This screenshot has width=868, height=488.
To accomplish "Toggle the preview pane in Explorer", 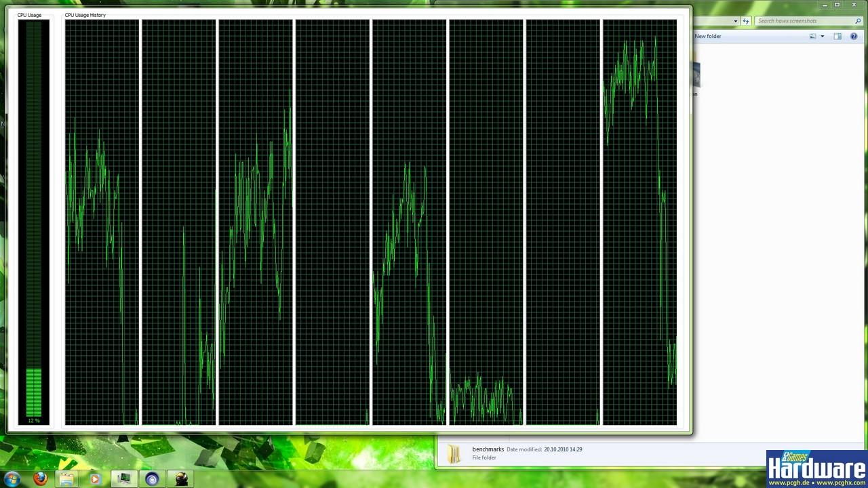I will click(x=837, y=37).
